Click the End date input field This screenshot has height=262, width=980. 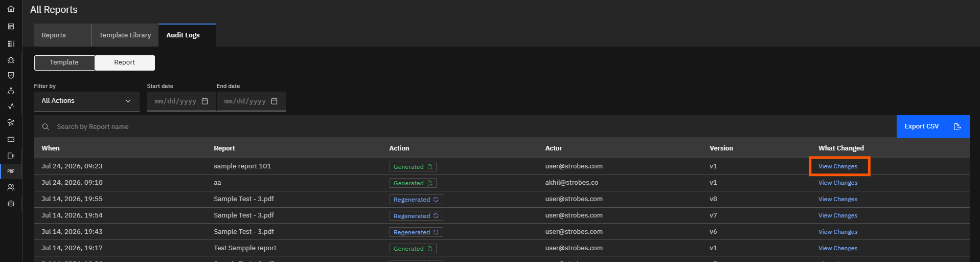click(251, 101)
